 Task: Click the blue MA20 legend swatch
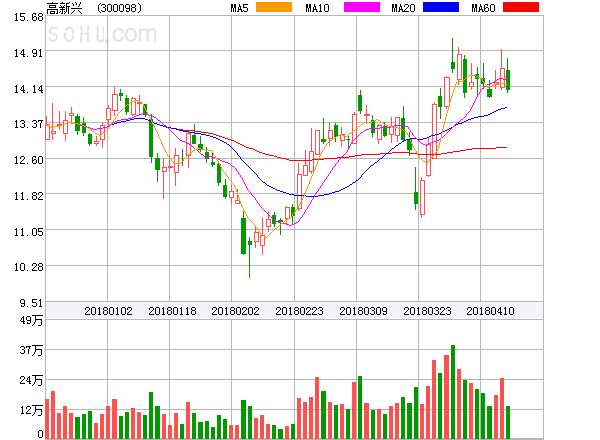(441, 7)
